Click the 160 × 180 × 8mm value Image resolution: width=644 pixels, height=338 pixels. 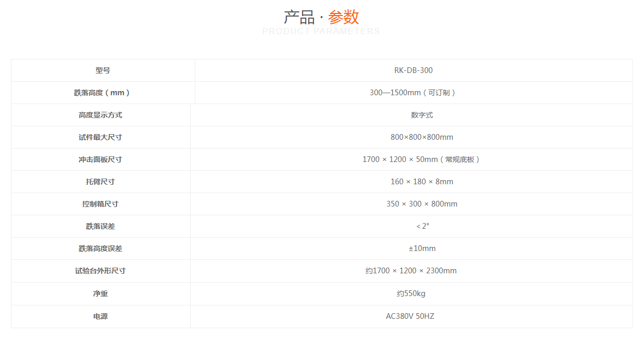tap(422, 182)
